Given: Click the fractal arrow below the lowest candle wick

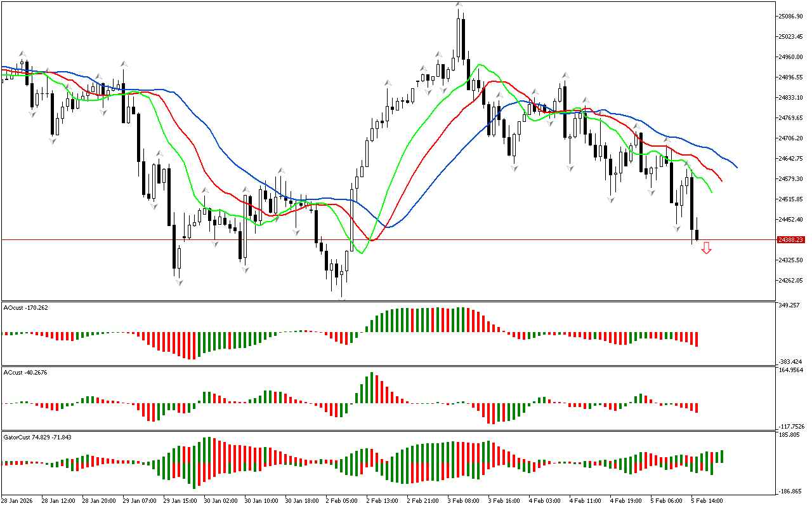Looking at the screenshot, I should coord(343,298).
